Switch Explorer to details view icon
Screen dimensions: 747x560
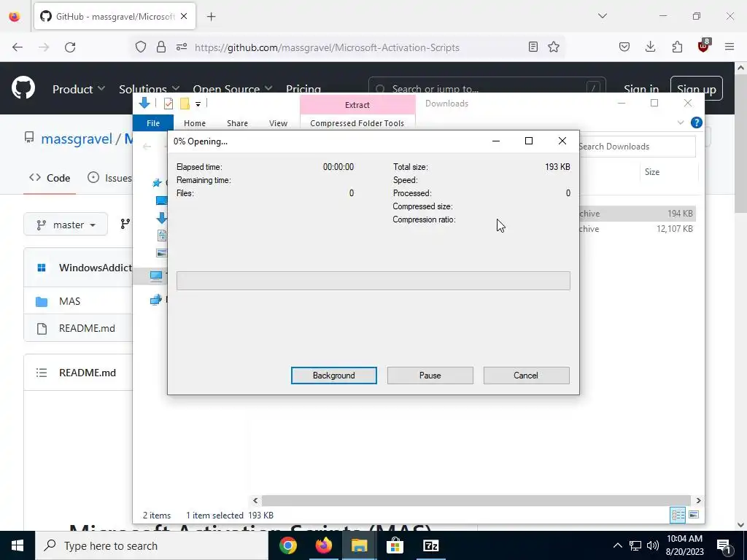[678, 514]
